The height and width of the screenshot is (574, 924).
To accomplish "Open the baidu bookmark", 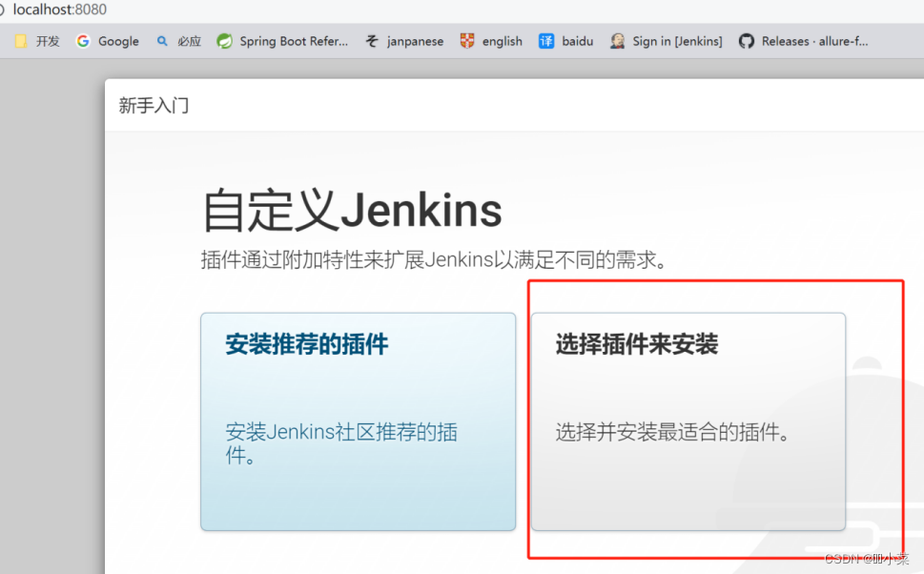I will click(x=566, y=41).
